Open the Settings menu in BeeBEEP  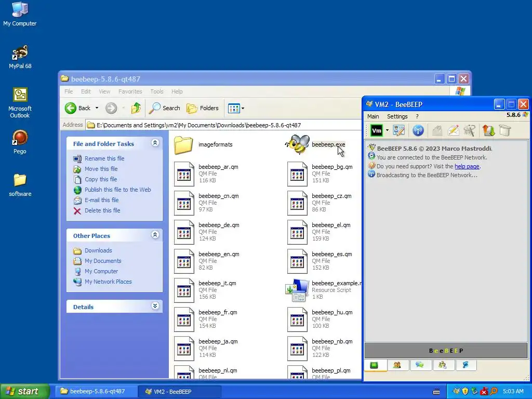pyautogui.click(x=397, y=116)
